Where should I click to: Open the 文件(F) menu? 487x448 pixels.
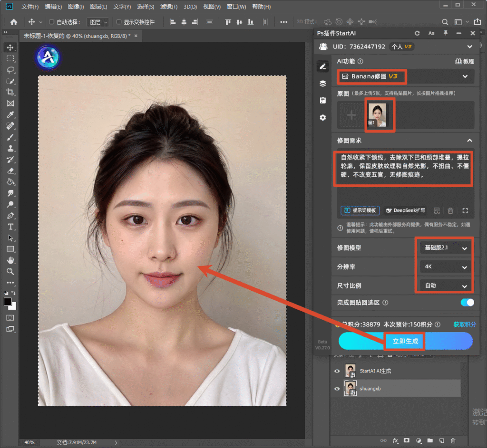coord(30,7)
